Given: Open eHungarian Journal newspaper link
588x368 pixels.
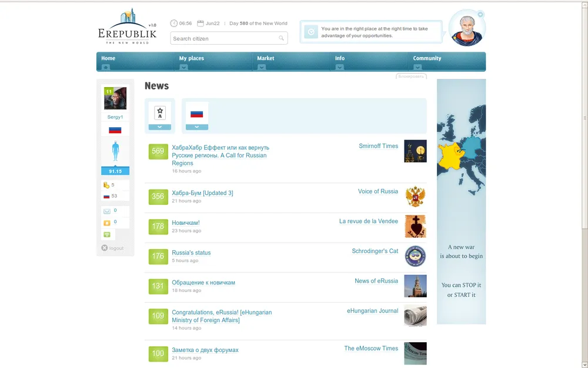Looking at the screenshot, I should tap(372, 311).
